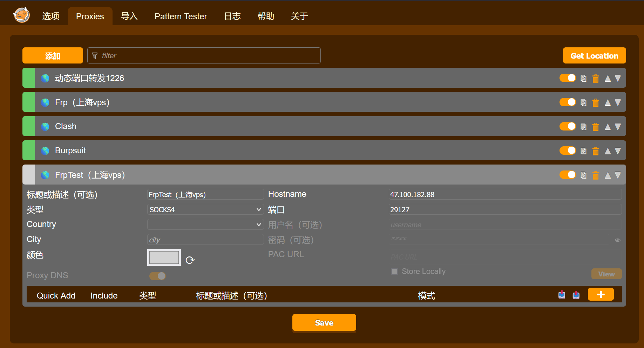Delete the FrpTest (上海vps) proxy
This screenshot has width=644, height=348.
click(x=596, y=175)
